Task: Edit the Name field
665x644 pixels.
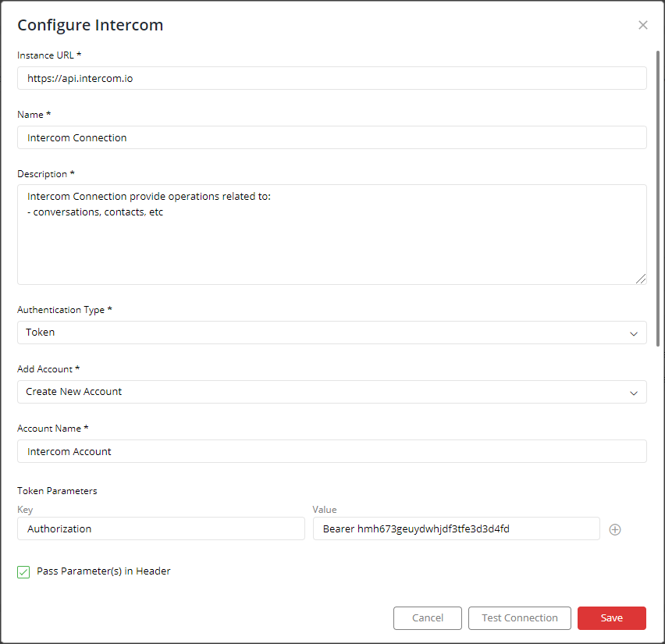Action: click(x=332, y=137)
